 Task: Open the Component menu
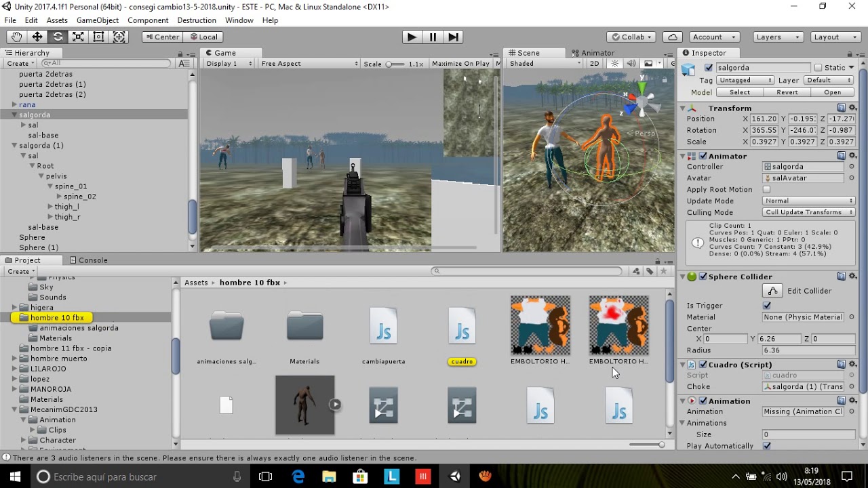(x=148, y=20)
